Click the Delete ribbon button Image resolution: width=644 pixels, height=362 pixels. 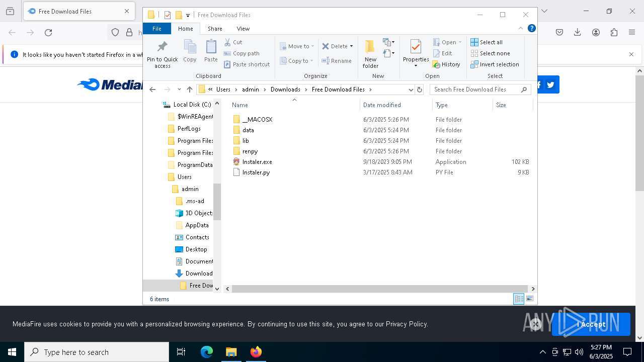(335, 46)
